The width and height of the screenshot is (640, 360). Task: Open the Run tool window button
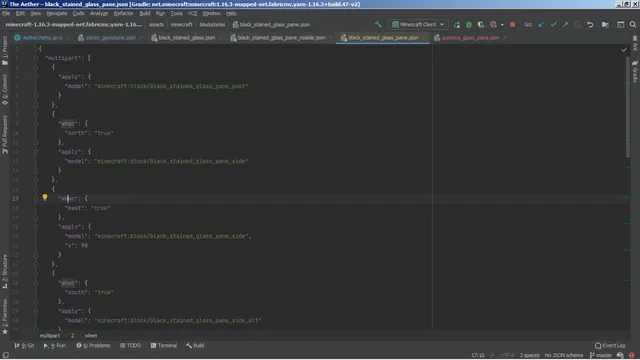(x=55, y=345)
